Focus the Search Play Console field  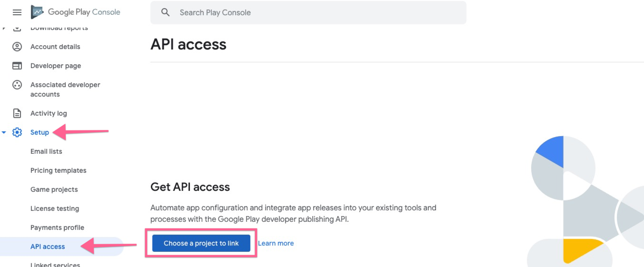[314, 12]
